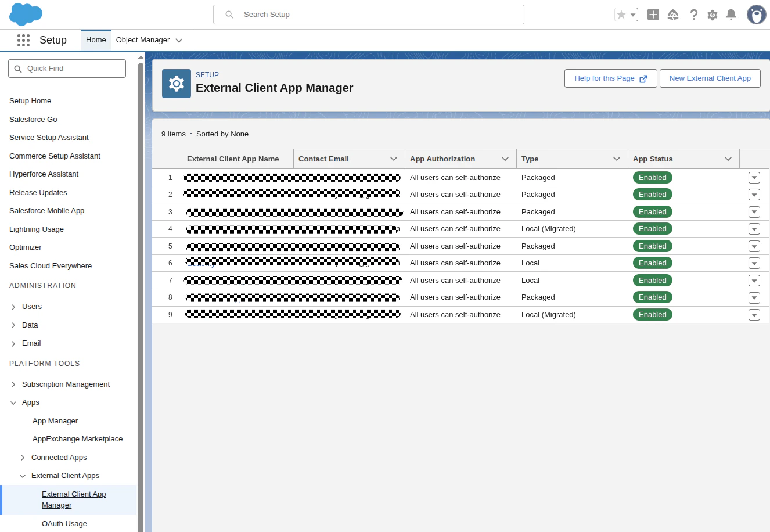
Task: Open Salesforce Mobile App
Action: tap(46, 211)
